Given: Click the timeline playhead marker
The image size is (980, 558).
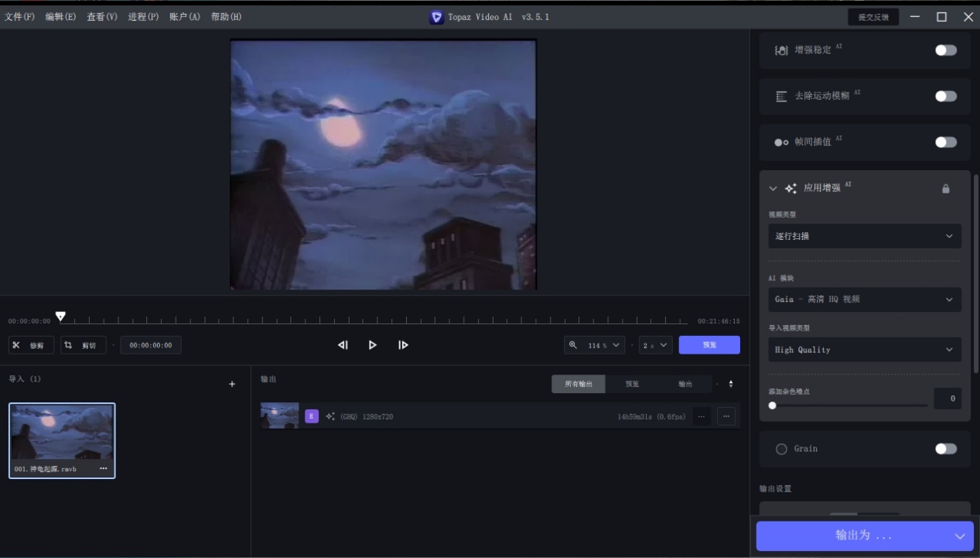Looking at the screenshot, I should [x=60, y=316].
